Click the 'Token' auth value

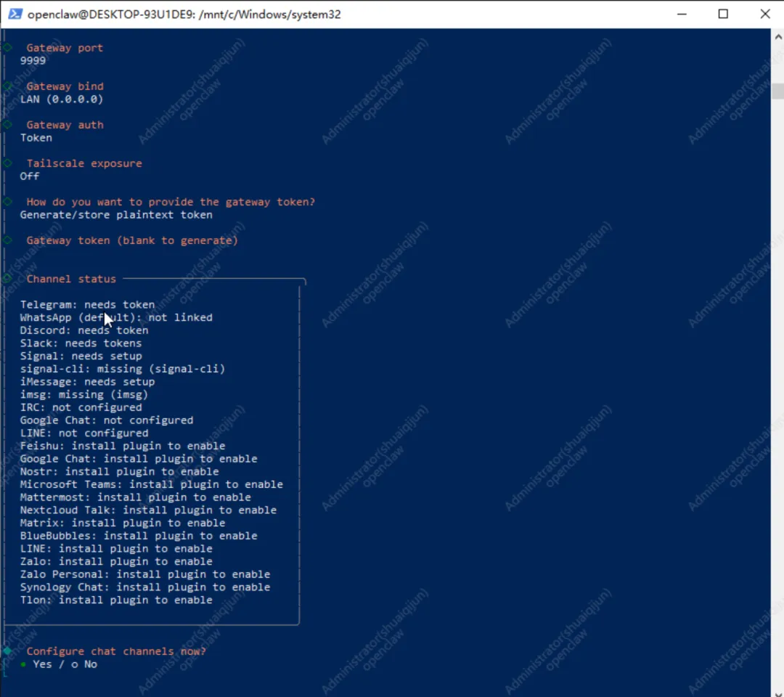[36, 137]
